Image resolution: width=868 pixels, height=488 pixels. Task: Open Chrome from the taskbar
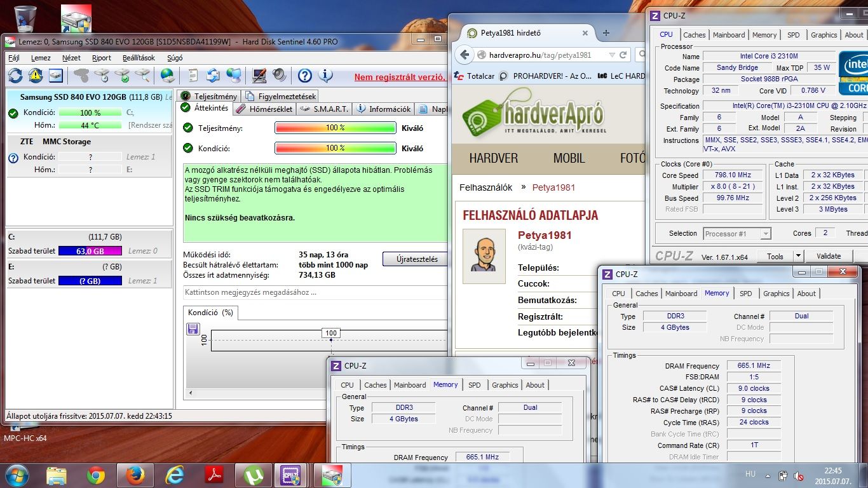coord(96,475)
